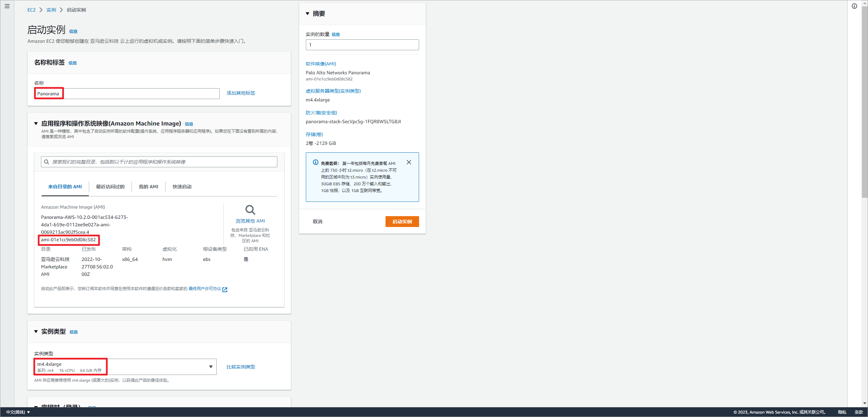Click 虚拟服务器类型(实例类型) summary link
Screen dimensions: 868x417
click(x=333, y=91)
